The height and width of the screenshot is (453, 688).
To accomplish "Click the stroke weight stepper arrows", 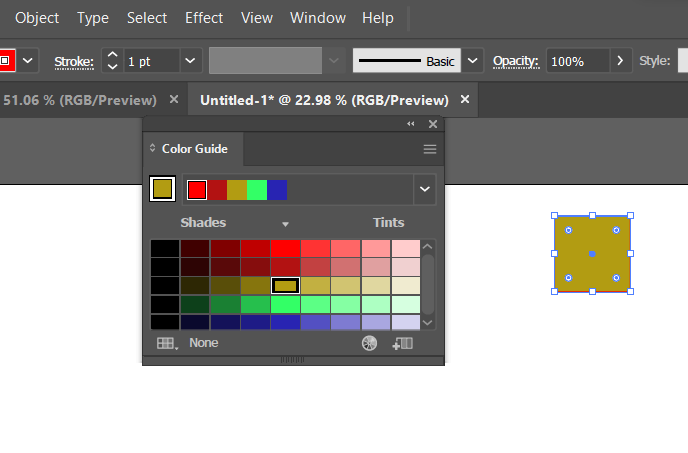I will click(112, 61).
